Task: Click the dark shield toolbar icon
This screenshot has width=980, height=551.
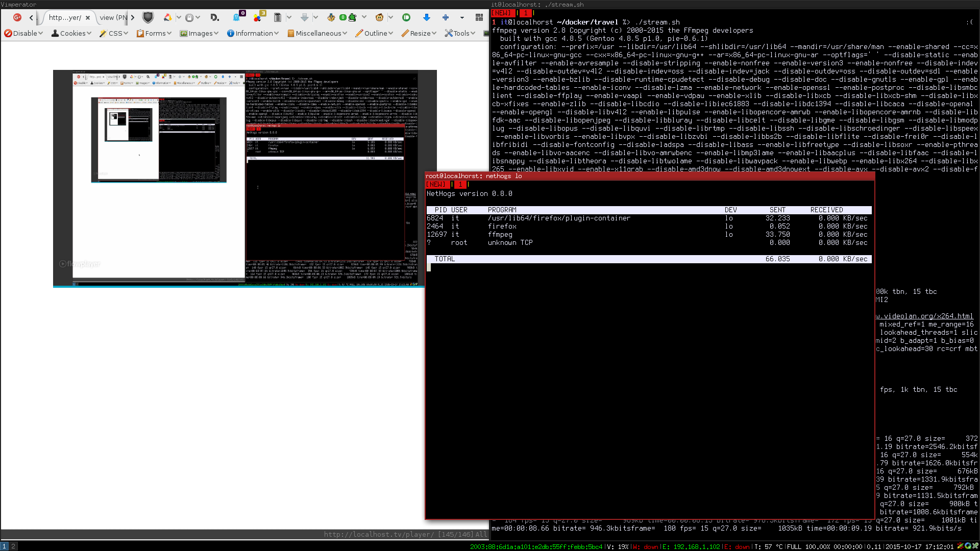Action: click(x=148, y=17)
